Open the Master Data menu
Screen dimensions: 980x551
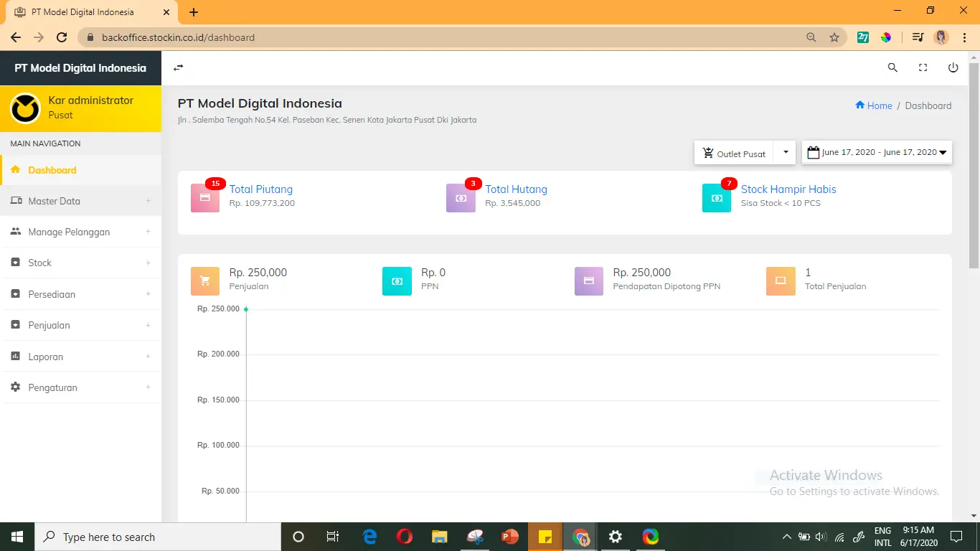coord(80,201)
